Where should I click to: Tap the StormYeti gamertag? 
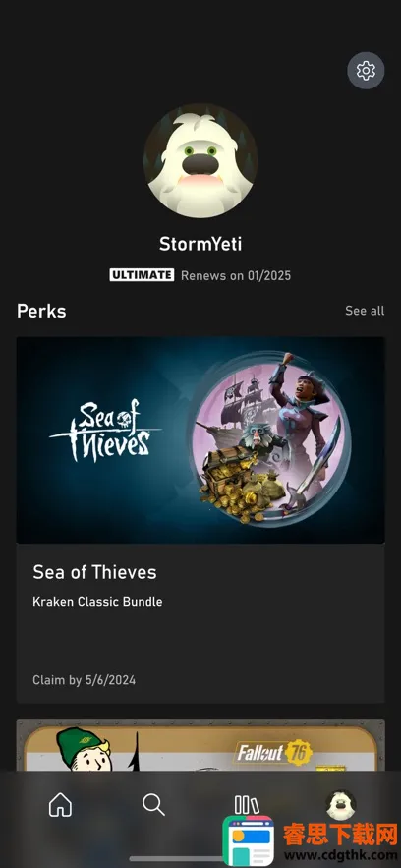point(200,244)
